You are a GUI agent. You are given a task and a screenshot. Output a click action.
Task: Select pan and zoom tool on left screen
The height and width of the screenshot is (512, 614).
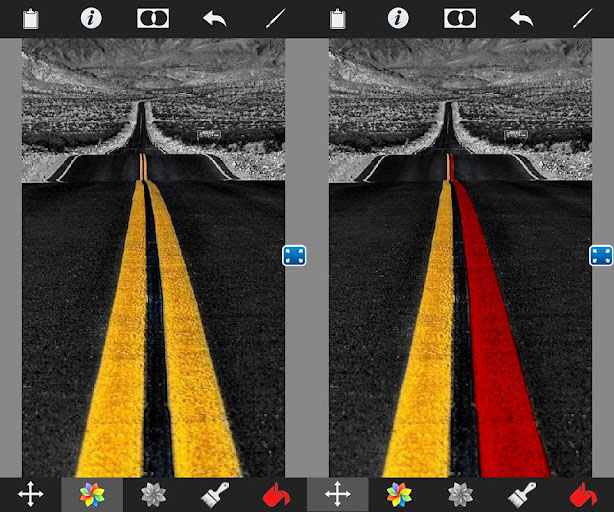(31, 494)
